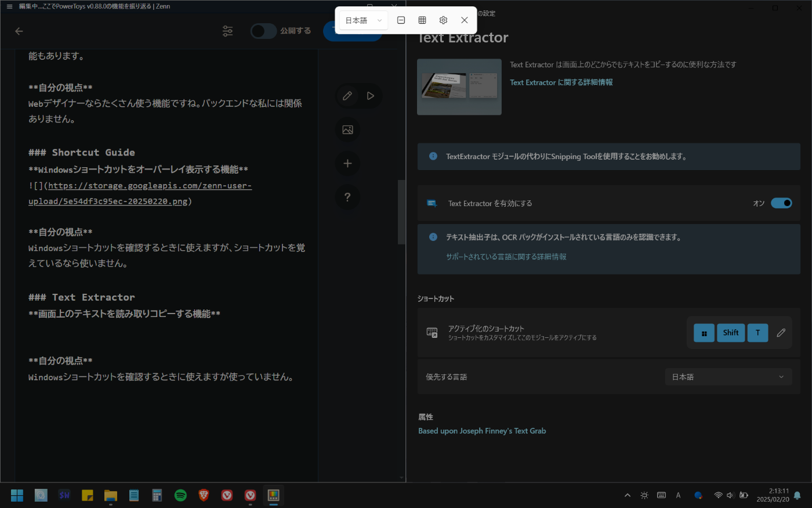This screenshot has width=812, height=508.
Task: Open the googleapis image URL link in editor
Action: [x=140, y=193]
